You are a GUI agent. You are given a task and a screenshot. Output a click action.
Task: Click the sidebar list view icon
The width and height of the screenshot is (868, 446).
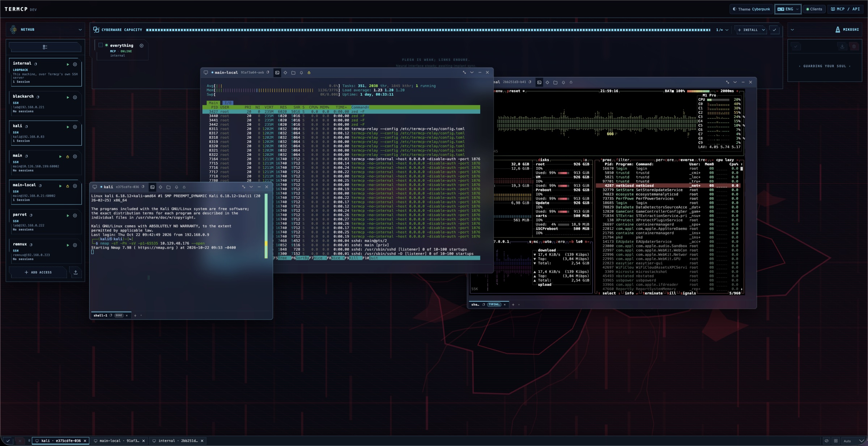click(x=45, y=47)
